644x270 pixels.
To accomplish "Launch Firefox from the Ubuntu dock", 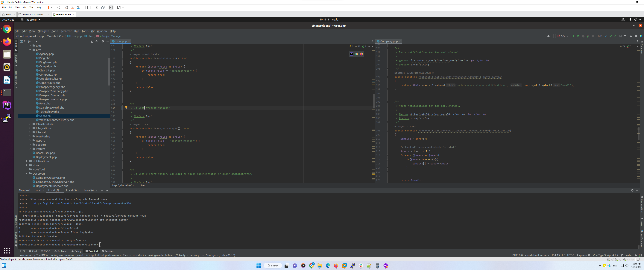I will pyautogui.click(x=7, y=42).
